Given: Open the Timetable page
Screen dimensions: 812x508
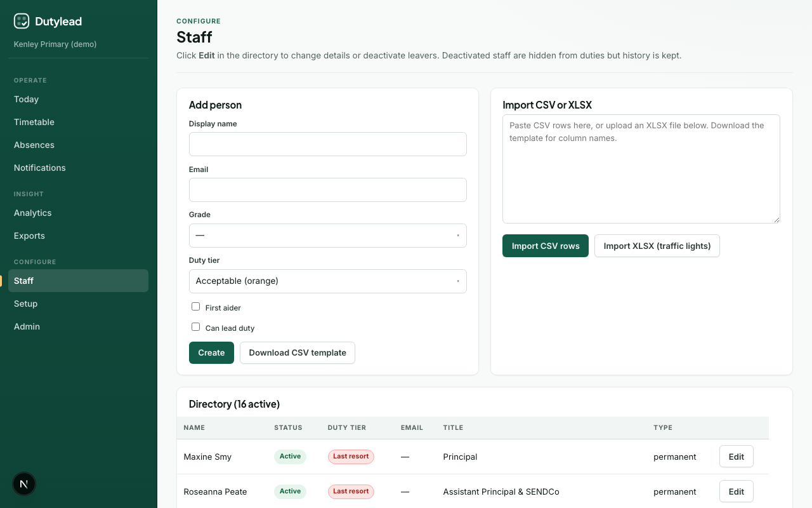Looking at the screenshot, I should click(78, 122).
